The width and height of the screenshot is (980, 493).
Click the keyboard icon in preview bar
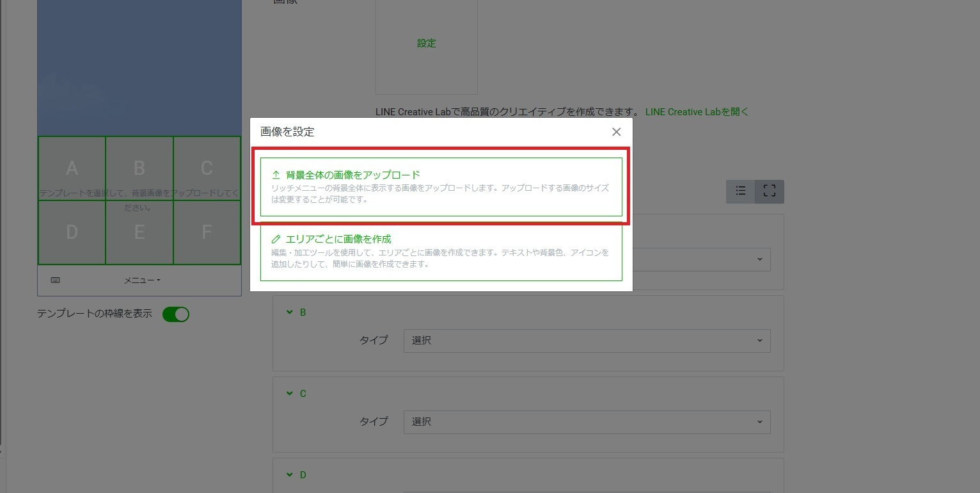coord(55,280)
